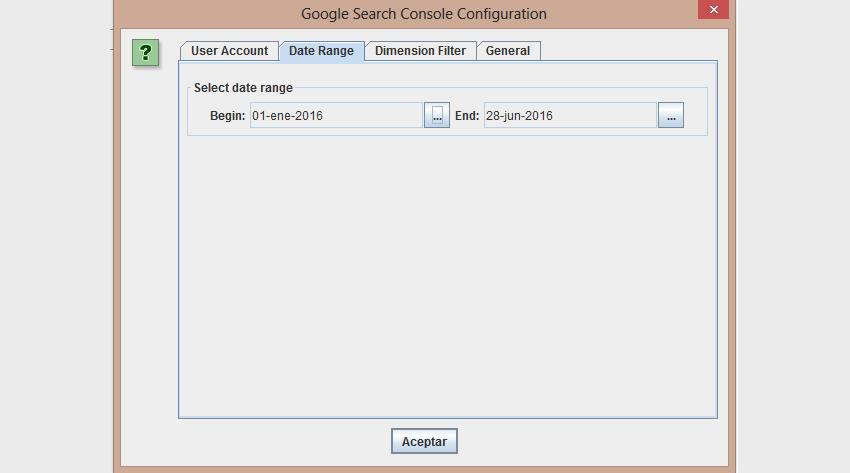Image resolution: width=850 pixels, height=473 pixels.
Task: Click the 'Select date range' group label
Action: (243, 88)
